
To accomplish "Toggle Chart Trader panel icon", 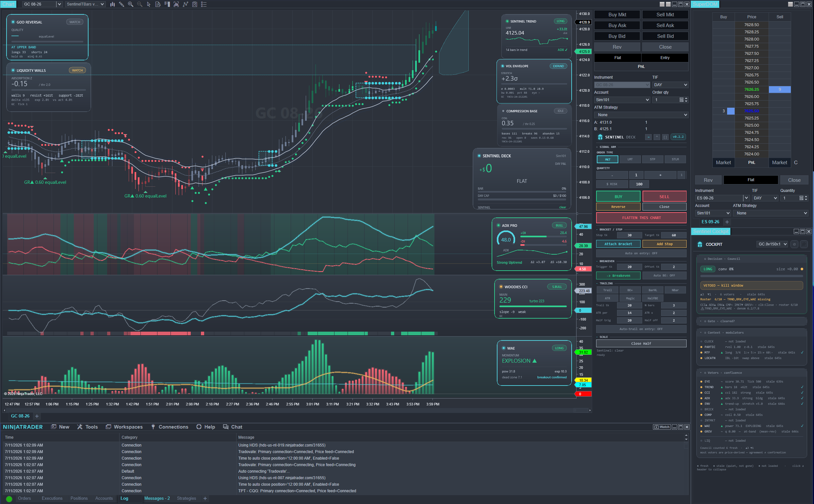I will (x=167, y=4).
